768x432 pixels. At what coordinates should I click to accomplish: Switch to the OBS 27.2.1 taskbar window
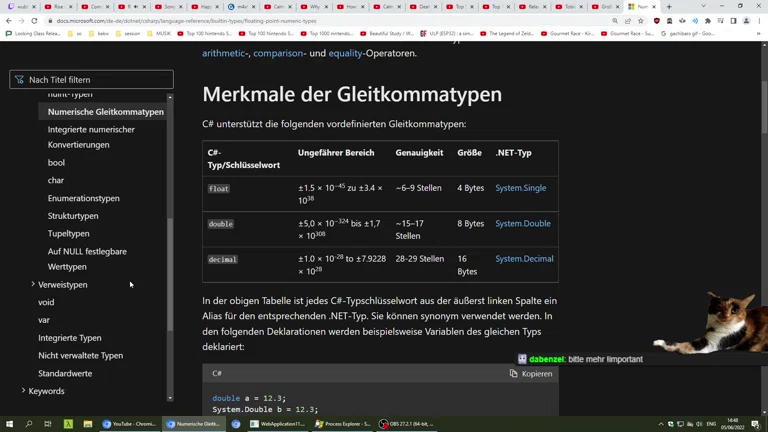coord(407,424)
